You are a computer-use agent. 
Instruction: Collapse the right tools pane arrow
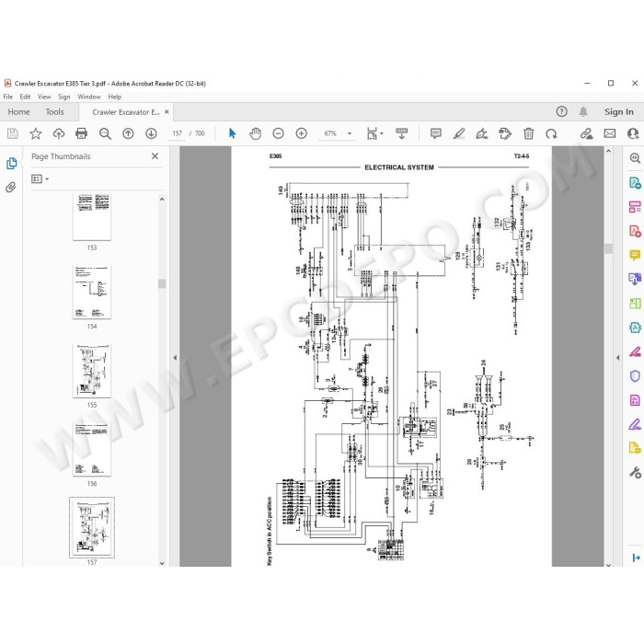618,357
